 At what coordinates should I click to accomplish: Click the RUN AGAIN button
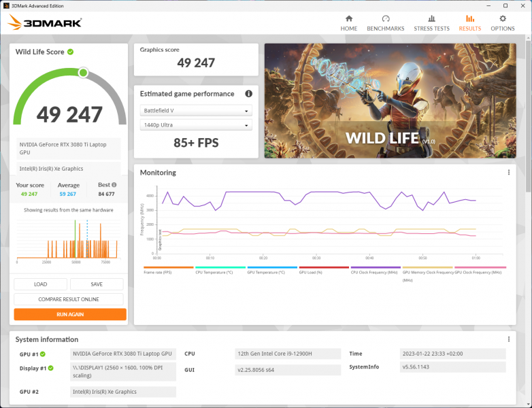click(70, 314)
